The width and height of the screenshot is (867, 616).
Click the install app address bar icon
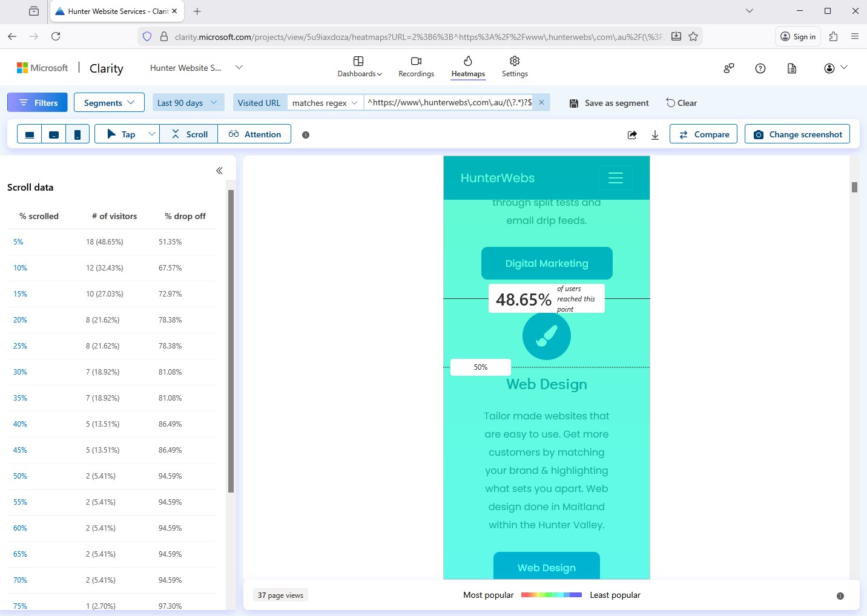(676, 36)
